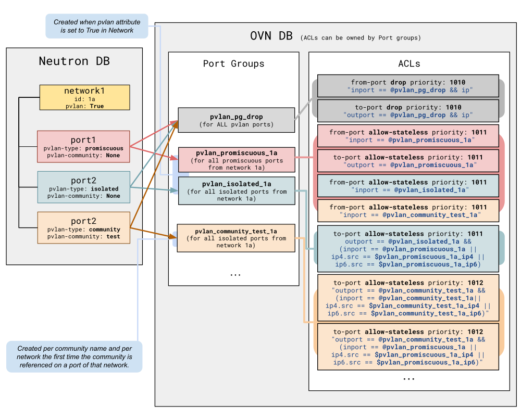Click 'pvlan-type: promiscuous' text
Viewport: 521px width, 420px height.
pyautogui.click(x=83, y=148)
